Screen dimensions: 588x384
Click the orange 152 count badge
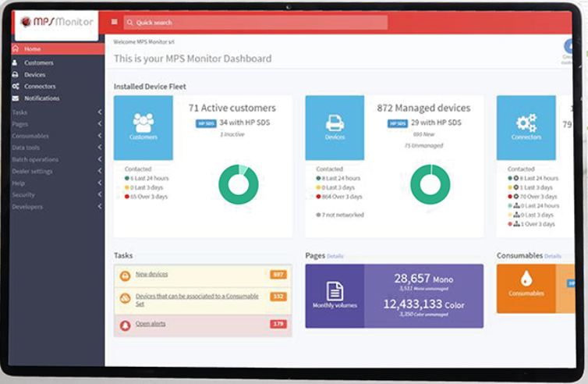click(x=278, y=297)
